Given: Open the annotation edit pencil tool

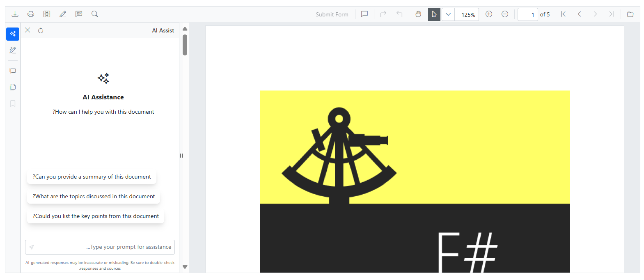Looking at the screenshot, I should coord(63,14).
